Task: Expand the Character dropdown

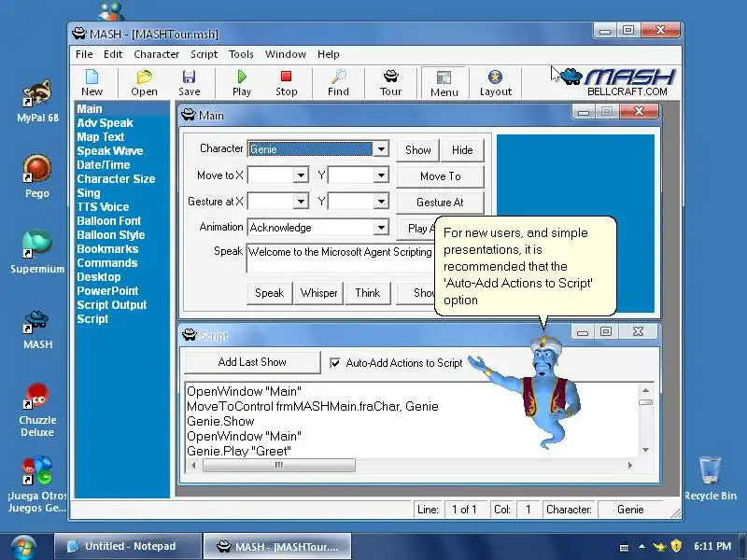Action: tap(381, 149)
